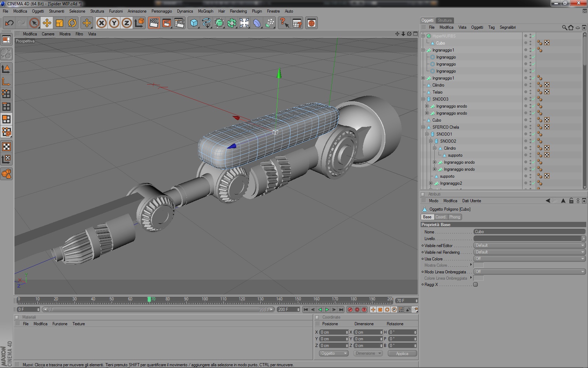
Task: Open Modo Linea Ombreggiata dropdown
Action: click(x=530, y=272)
